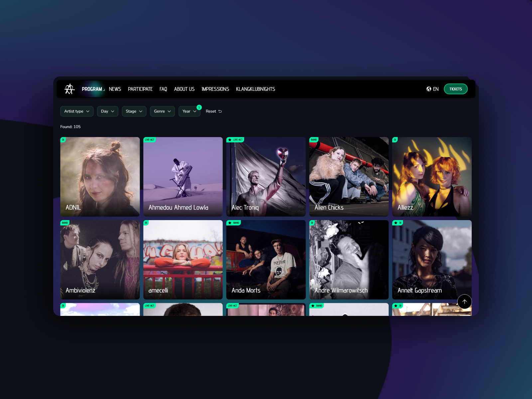Click the star badge on Annett Gapstream card
The height and width of the screenshot is (399, 532).
pyautogui.click(x=396, y=223)
